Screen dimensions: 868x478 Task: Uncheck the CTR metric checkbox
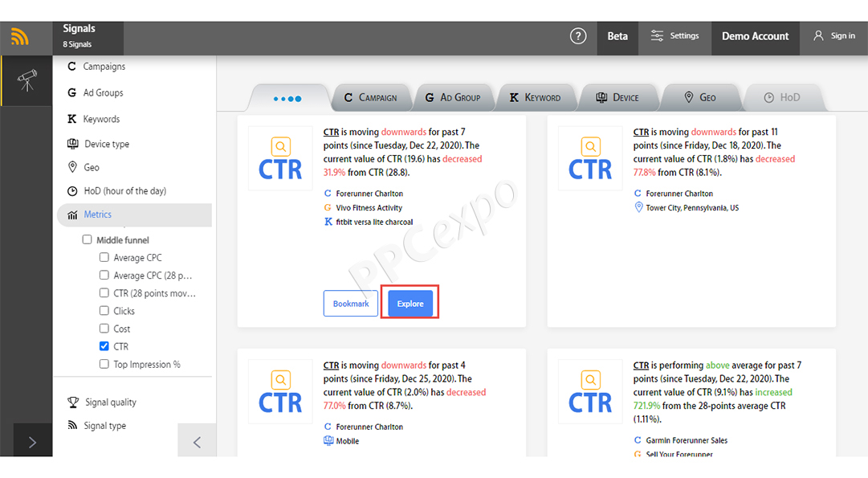click(104, 346)
